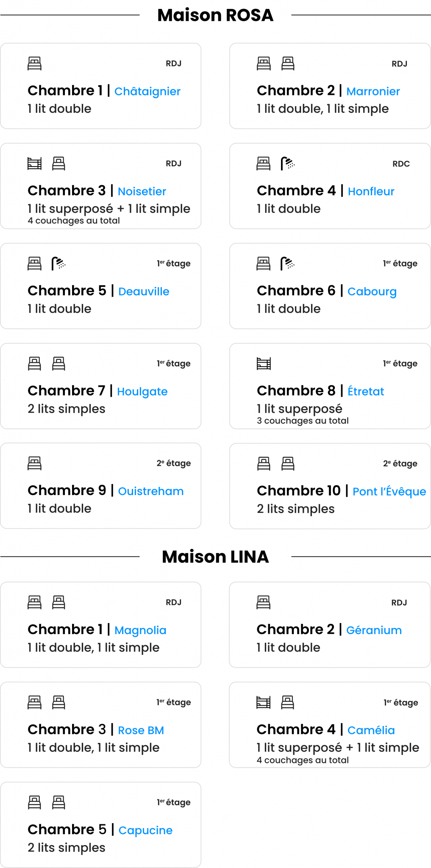Image resolution: width=431 pixels, height=868 pixels.
Task: Click the shower icon in Chambre 4 Honfleur
Action: tap(288, 164)
